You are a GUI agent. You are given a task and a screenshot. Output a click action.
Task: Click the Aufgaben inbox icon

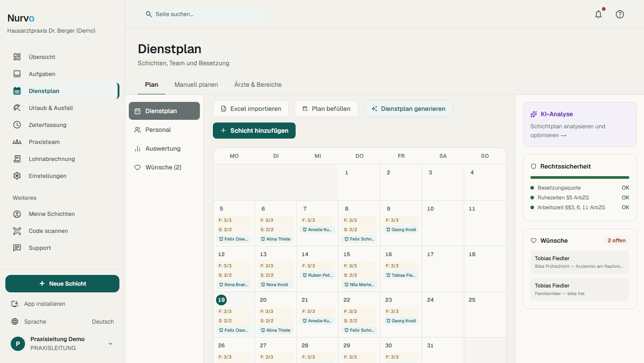click(x=17, y=74)
